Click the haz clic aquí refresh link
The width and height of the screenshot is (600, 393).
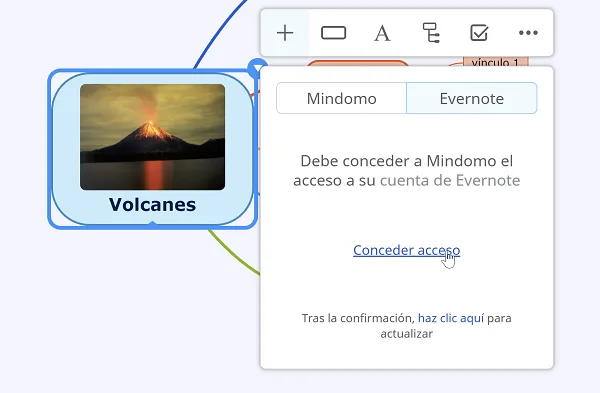point(451,318)
